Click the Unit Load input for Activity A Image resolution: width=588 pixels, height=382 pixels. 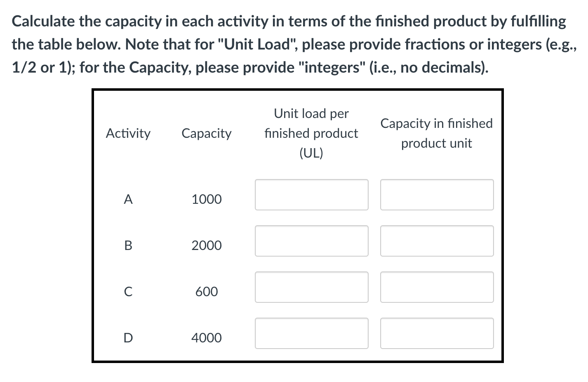point(311,195)
